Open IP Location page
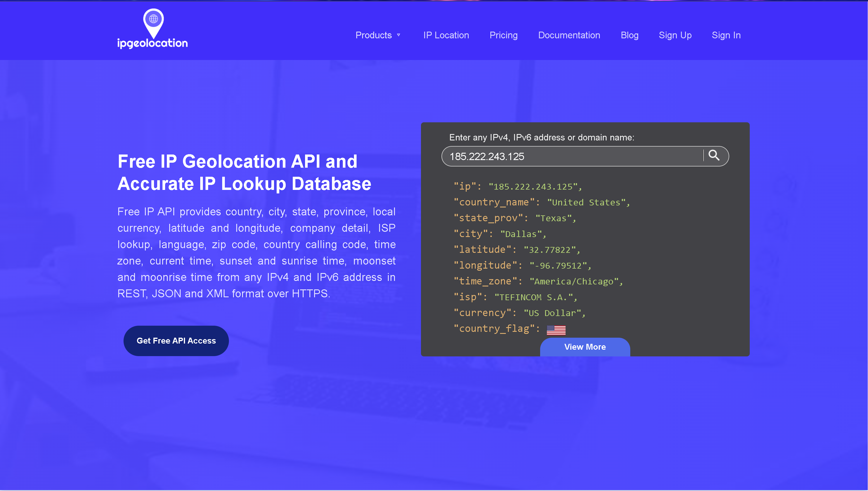Image resolution: width=868 pixels, height=491 pixels. point(446,35)
